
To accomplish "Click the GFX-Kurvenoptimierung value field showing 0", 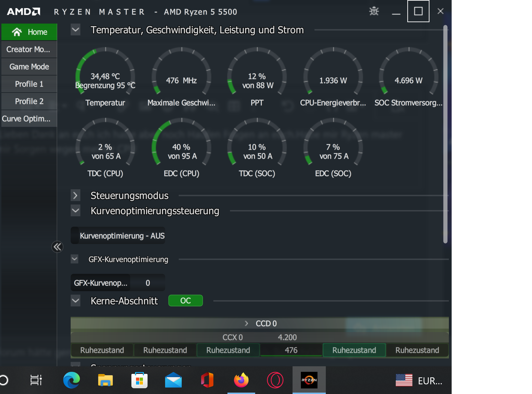I will (148, 283).
